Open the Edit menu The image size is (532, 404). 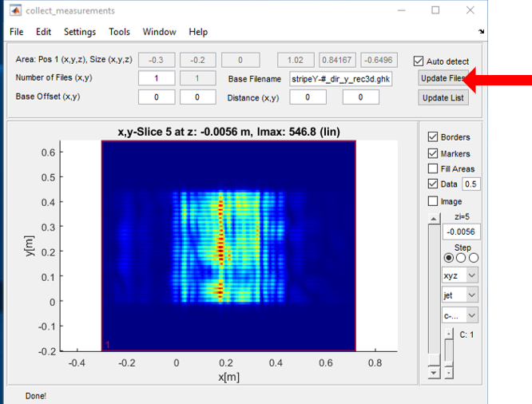(43, 32)
